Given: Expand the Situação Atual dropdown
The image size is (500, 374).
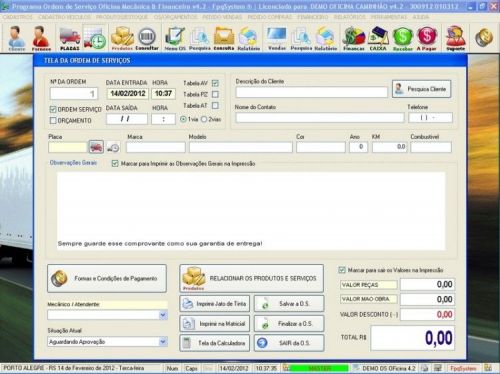Looking at the screenshot, I should [x=163, y=342].
